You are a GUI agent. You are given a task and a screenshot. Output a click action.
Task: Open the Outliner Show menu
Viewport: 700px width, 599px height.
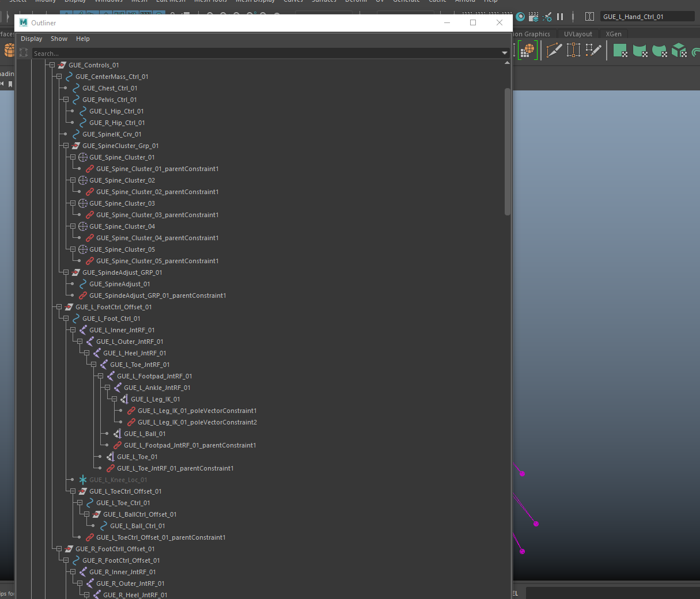click(59, 39)
